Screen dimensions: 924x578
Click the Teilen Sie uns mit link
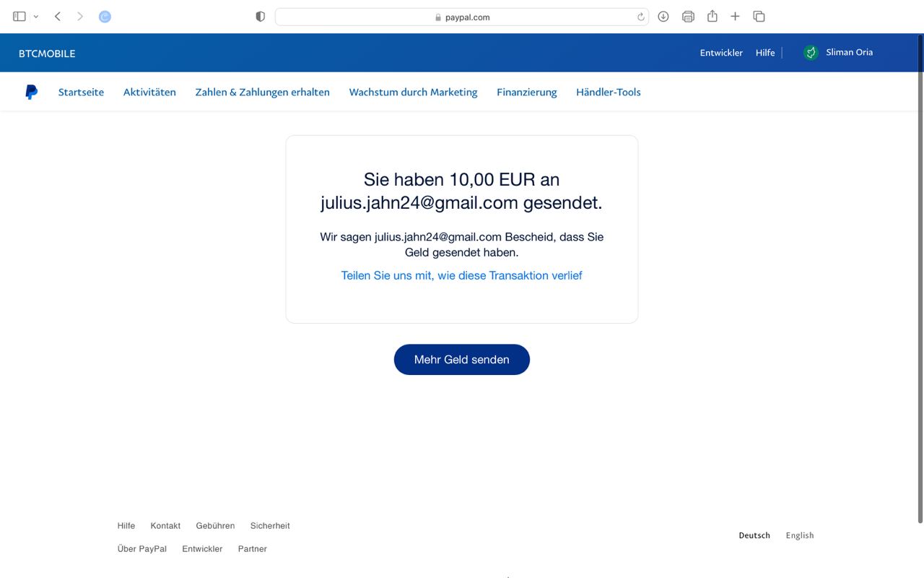461,275
